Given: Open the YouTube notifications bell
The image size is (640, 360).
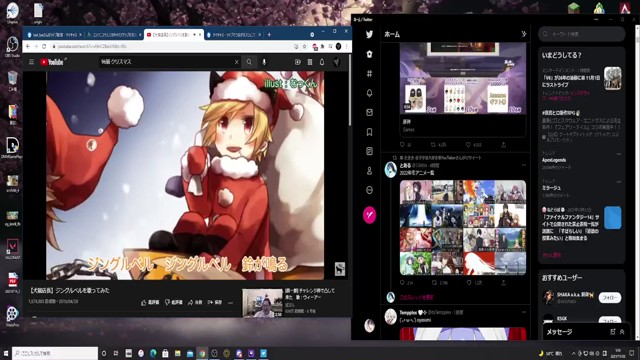Looking at the screenshot, I should (322, 62).
